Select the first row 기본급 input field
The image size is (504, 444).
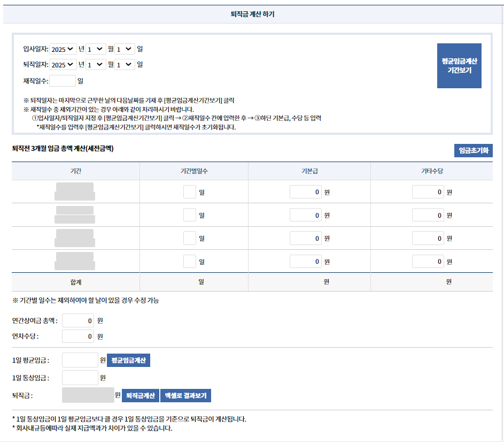click(x=305, y=191)
